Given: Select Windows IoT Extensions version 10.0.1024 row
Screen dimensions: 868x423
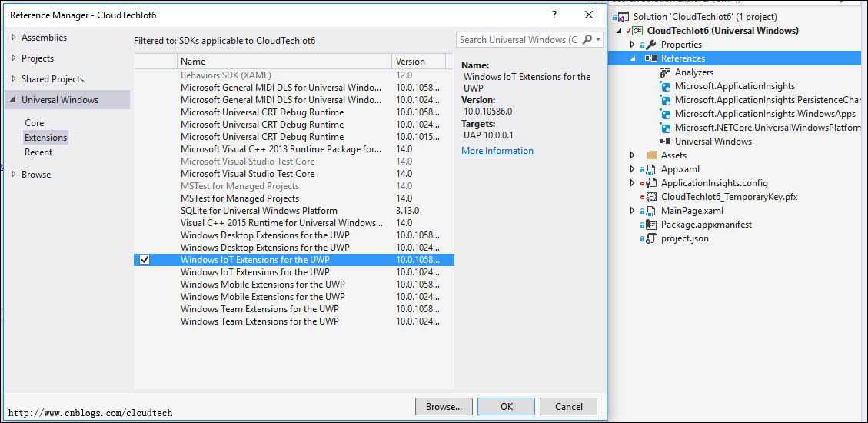Looking at the screenshot, I should [294, 271].
